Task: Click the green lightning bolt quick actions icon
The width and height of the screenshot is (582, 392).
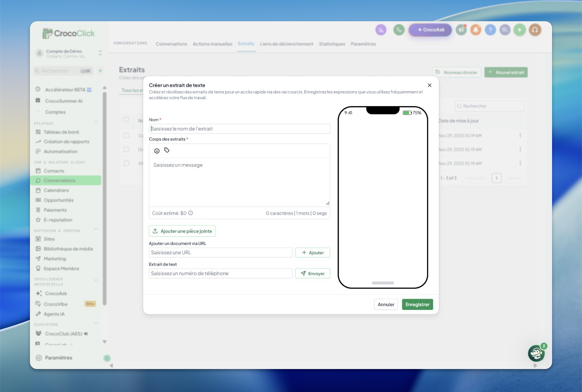Action: (x=520, y=30)
